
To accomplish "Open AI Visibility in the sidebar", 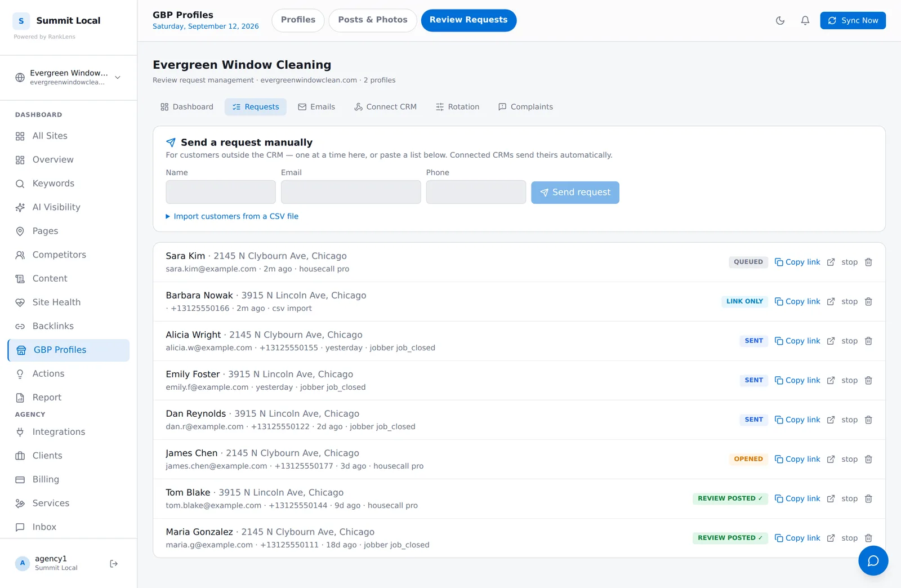I will [x=69, y=207].
